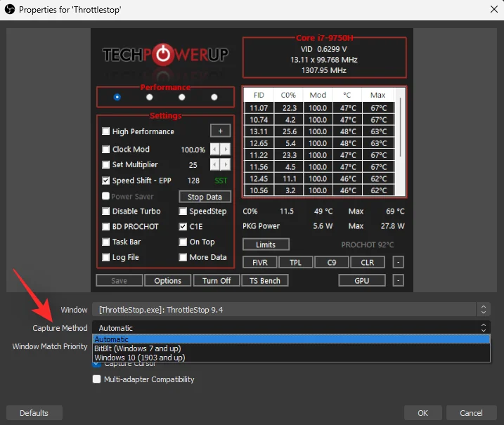This screenshot has height=425, width=504.
Task: Reset settings with the Defaults button
Action: (x=34, y=413)
